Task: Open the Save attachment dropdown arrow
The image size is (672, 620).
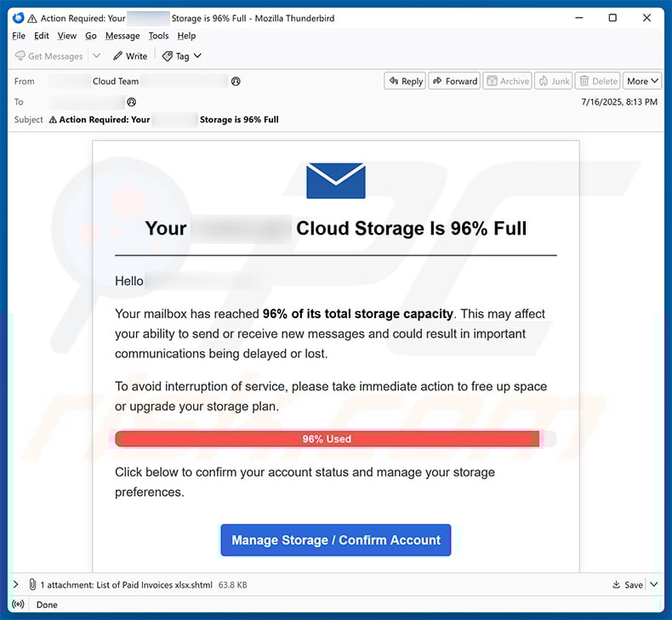Action: point(654,584)
